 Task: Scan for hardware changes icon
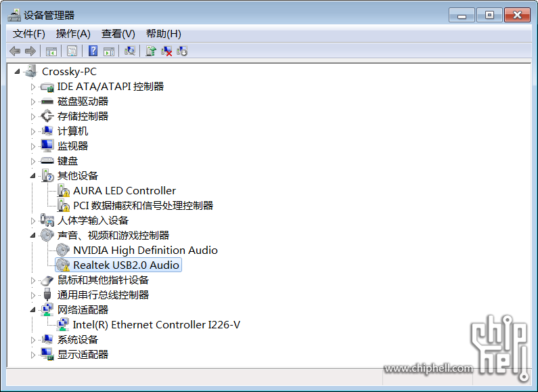130,51
